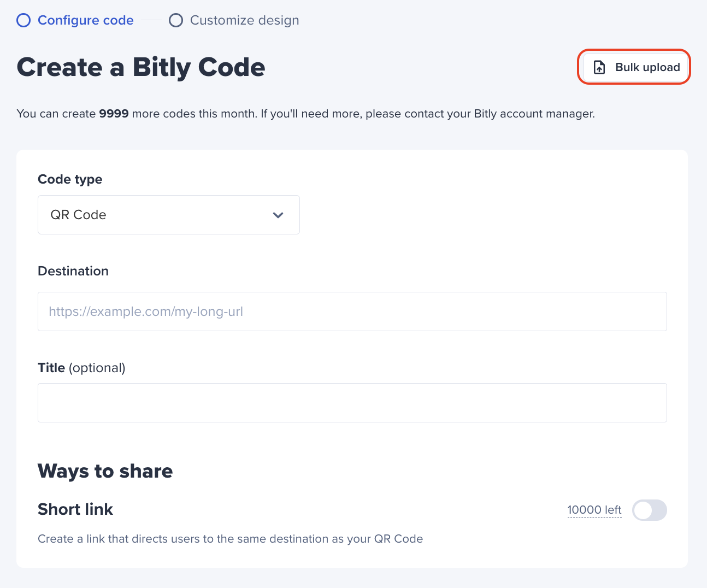Click the Bulk upload file icon
707x588 pixels.
point(599,67)
